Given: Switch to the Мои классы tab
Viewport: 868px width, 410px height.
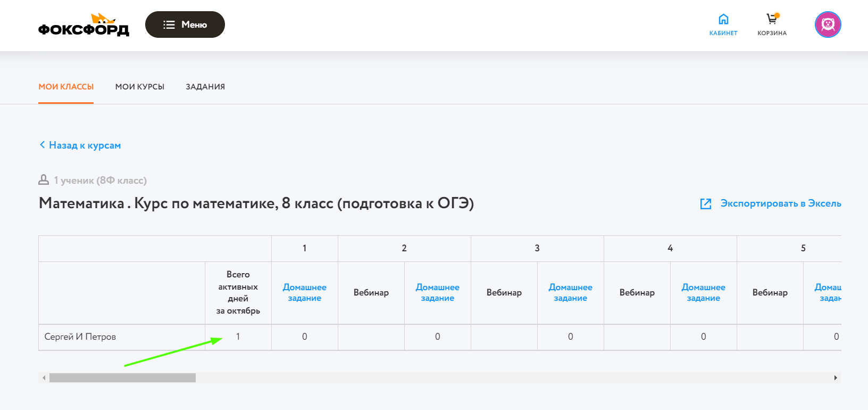Looking at the screenshot, I should tap(66, 87).
